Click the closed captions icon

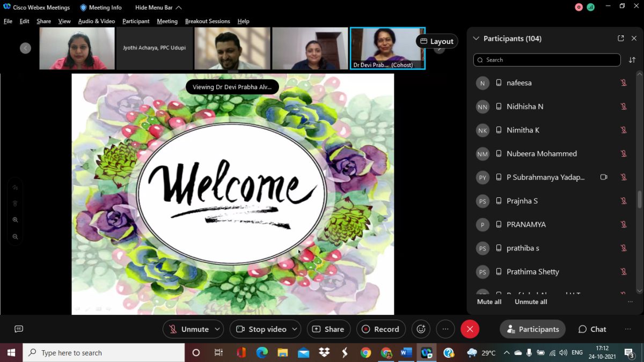19,329
